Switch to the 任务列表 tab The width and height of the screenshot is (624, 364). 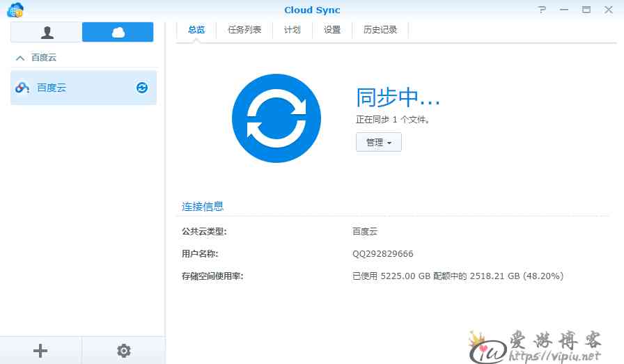(244, 30)
